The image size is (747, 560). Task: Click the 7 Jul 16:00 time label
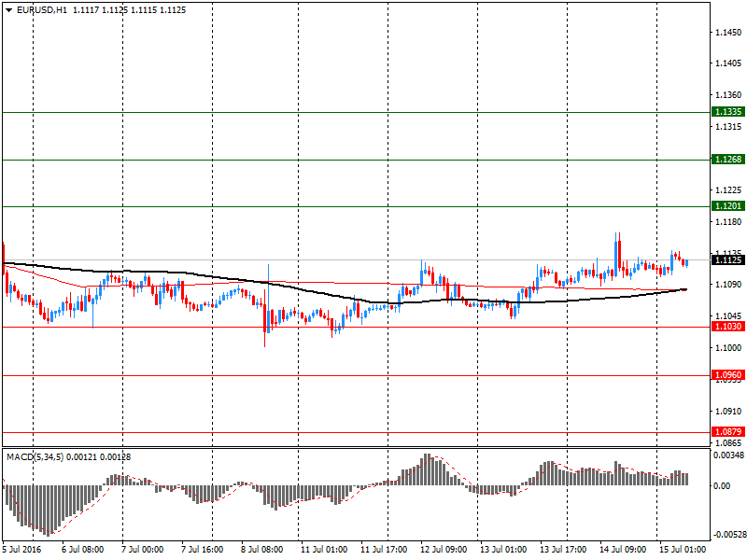click(202, 550)
